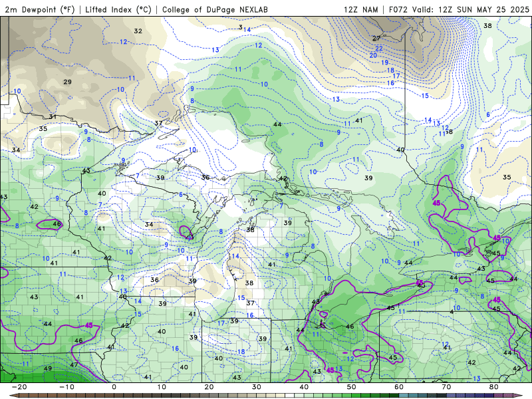Click the 'Lifted Index (°C)' header label
The width and height of the screenshot is (532, 399).
point(118,9)
